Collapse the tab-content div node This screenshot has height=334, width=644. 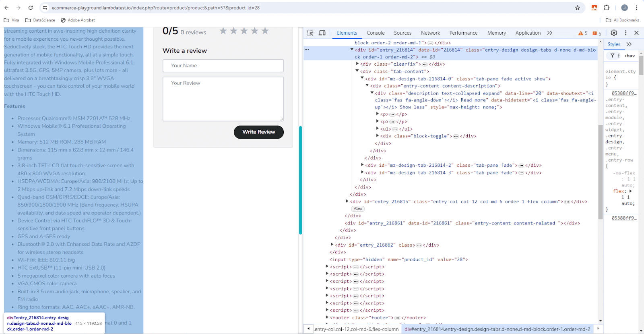point(357,71)
